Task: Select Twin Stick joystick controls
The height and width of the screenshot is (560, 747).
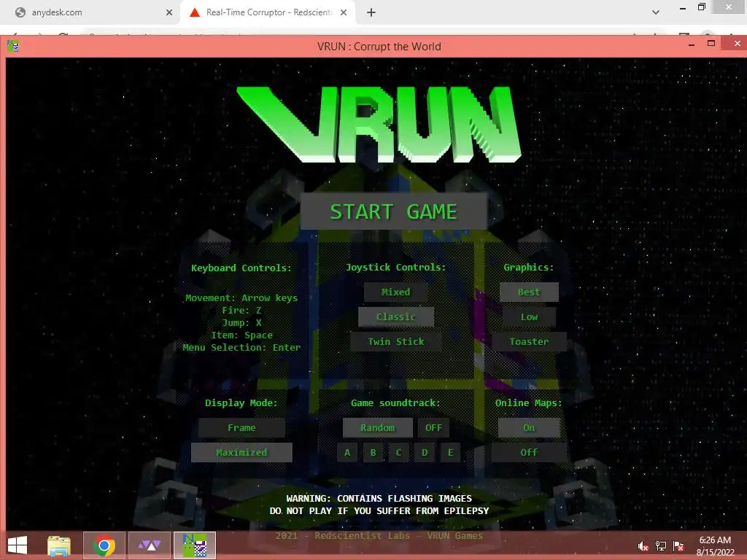Action: click(395, 341)
